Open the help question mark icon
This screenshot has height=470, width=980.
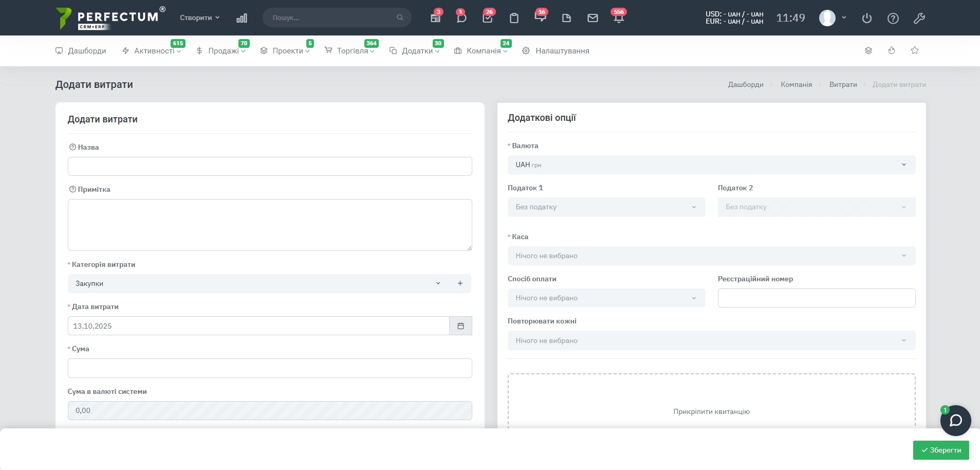coord(893,19)
